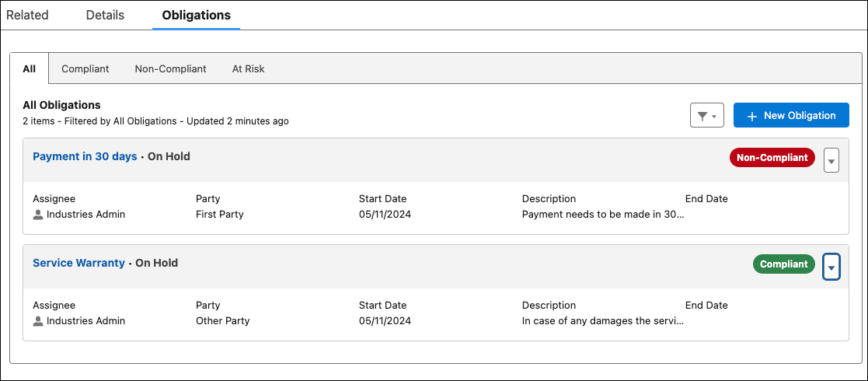Screen dimensions: 868x381
Task: Click the plus icon on New Obligation
Action: coord(751,116)
